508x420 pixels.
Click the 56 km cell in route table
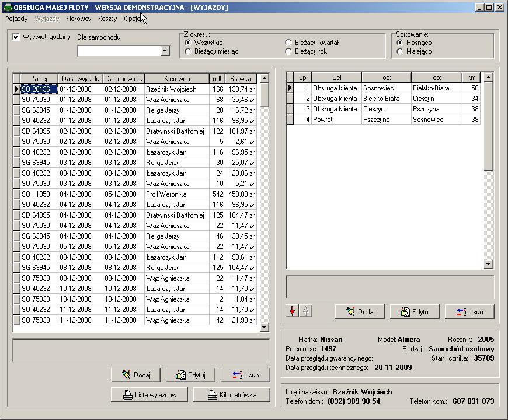pos(471,88)
